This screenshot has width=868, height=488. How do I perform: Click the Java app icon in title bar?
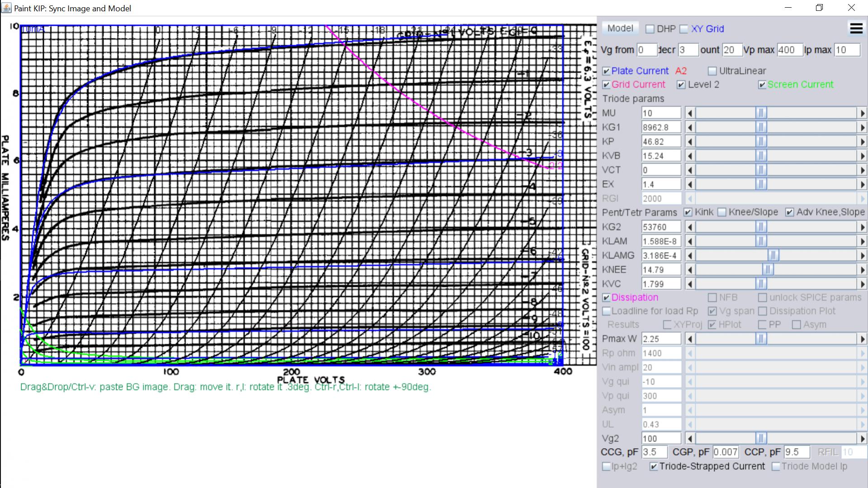coord(6,8)
